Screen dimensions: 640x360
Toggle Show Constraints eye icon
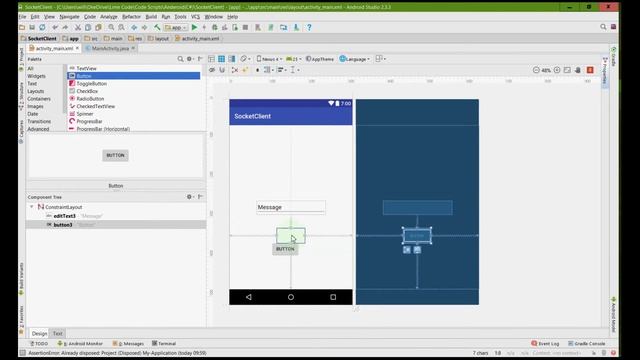(212, 70)
